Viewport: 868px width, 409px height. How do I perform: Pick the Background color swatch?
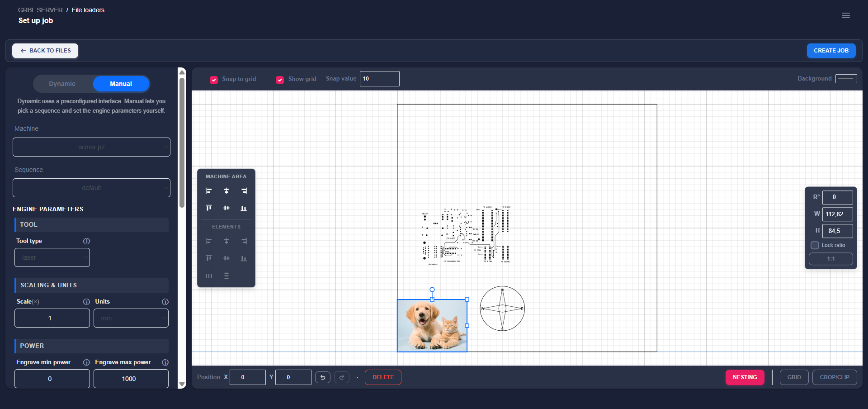(846, 79)
